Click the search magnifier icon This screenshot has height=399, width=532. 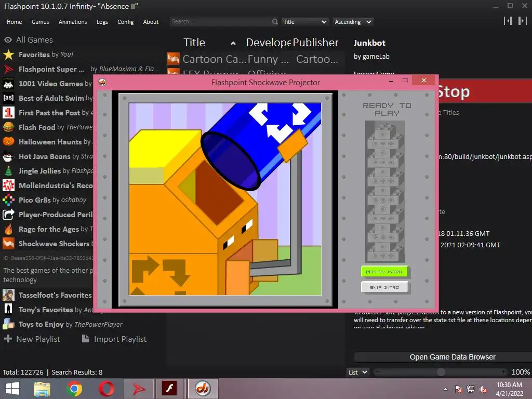point(275,21)
